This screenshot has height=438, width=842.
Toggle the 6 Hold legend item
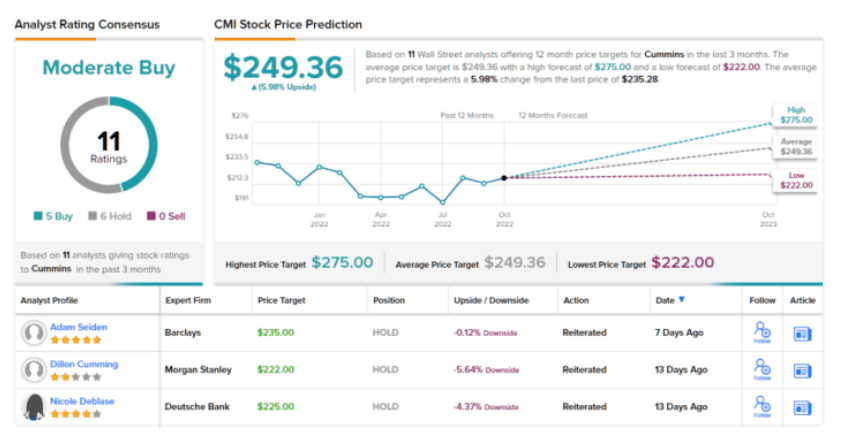click(109, 215)
